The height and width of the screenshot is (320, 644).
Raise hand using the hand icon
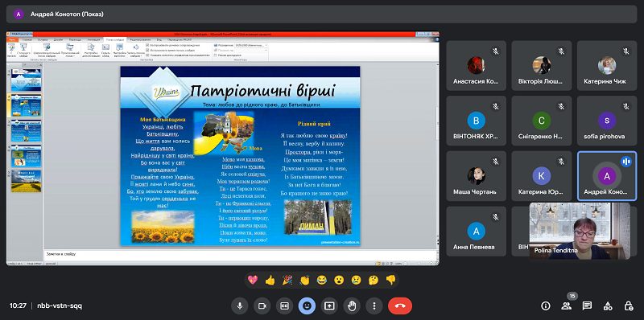point(352,306)
